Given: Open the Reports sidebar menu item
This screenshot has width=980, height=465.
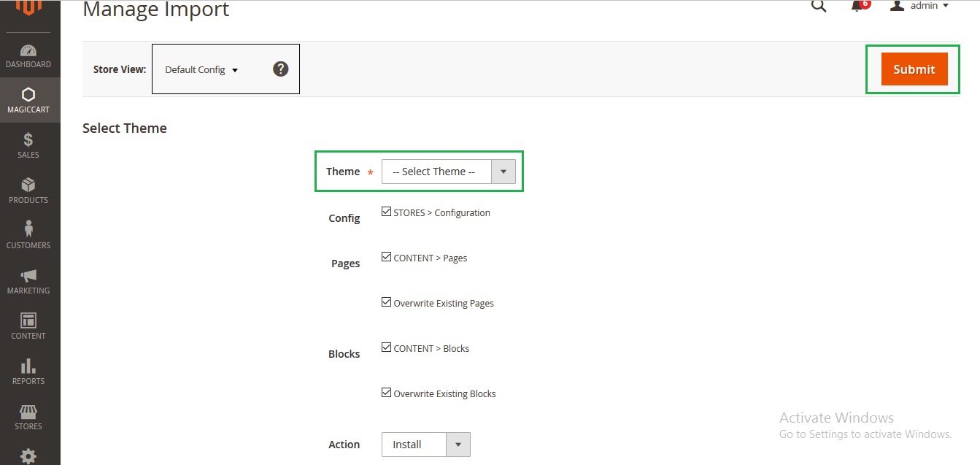Looking at the screenshot, I should pos(28,371).
